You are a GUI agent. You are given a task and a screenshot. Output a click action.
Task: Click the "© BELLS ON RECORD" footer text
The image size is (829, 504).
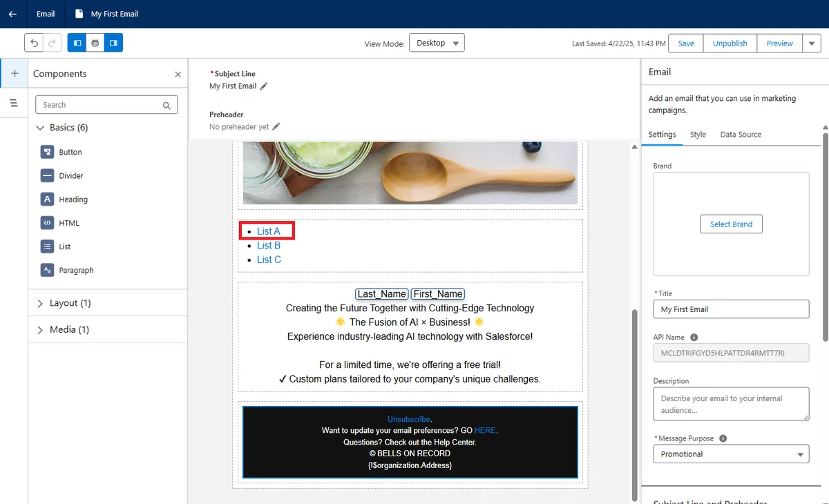tap(410, 454)
